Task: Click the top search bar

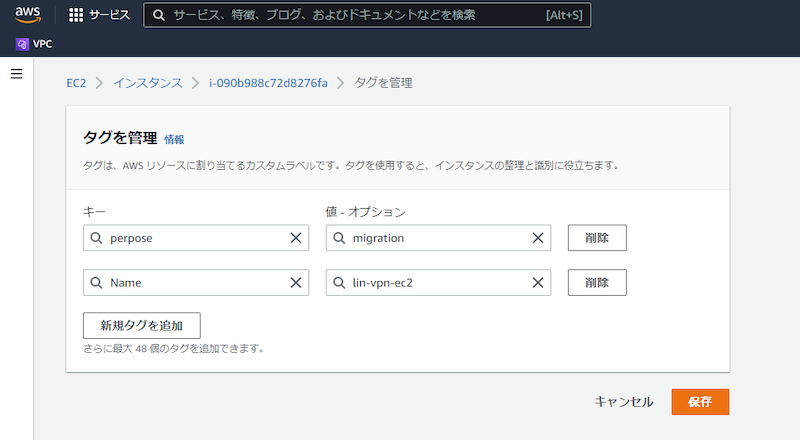Action: (x=366, y=16)
